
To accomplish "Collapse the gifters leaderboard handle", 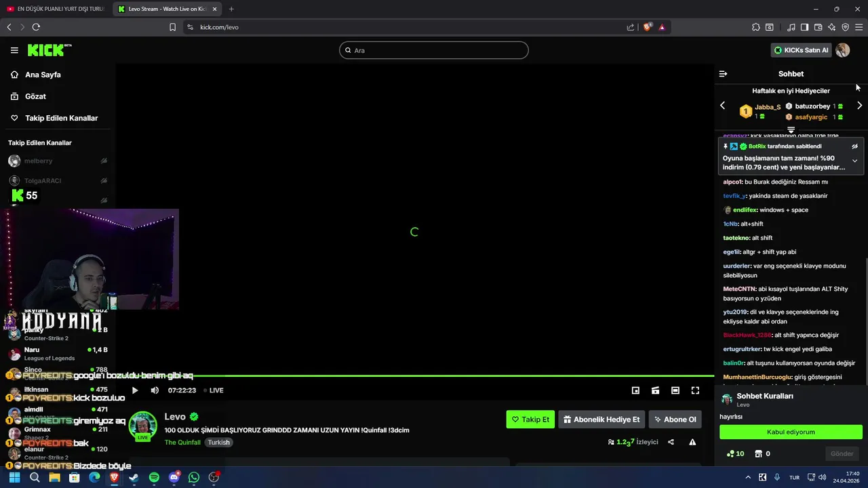I will coord(791,129).
